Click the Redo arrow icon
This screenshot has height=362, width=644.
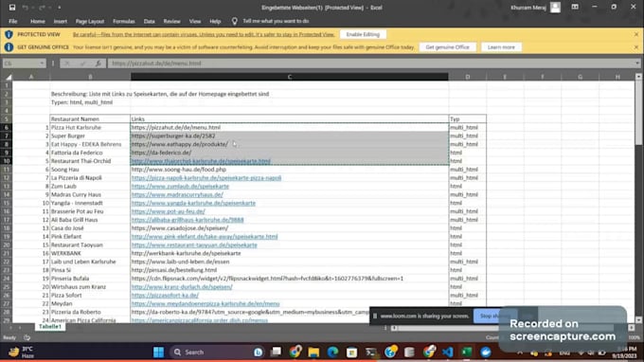point(42,8)
